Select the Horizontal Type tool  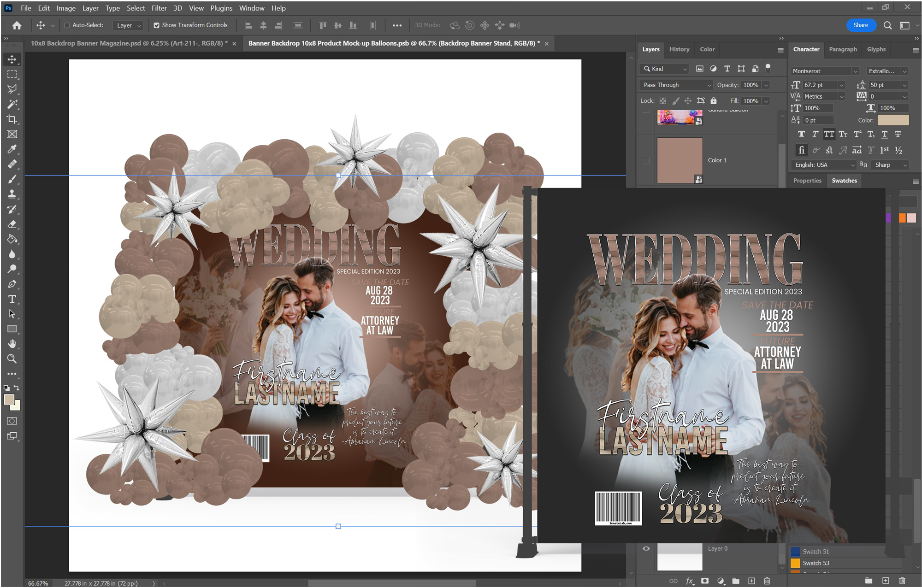[12, 299]
